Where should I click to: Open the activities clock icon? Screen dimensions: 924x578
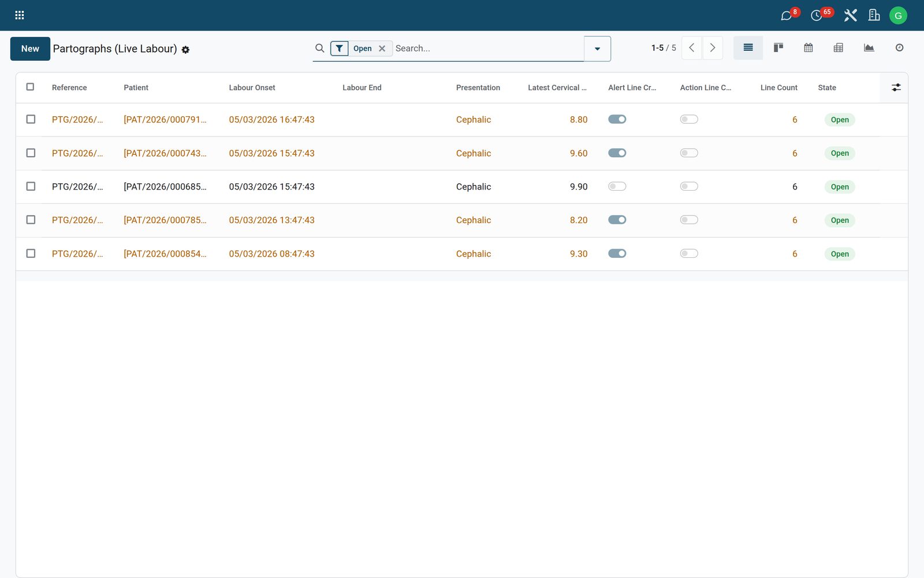[x=816, y=16]
